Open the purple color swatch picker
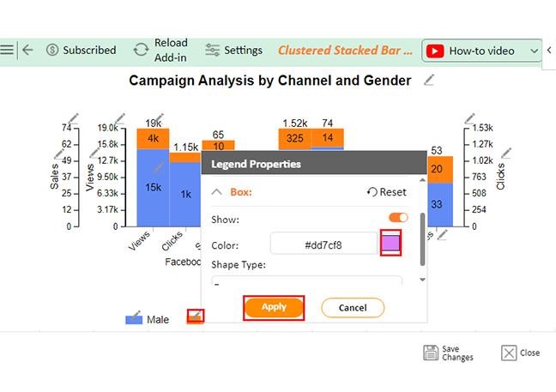Image resolution: width=556 pixels, height=392 pixels. pyautogui.click(x=390, y=243)
